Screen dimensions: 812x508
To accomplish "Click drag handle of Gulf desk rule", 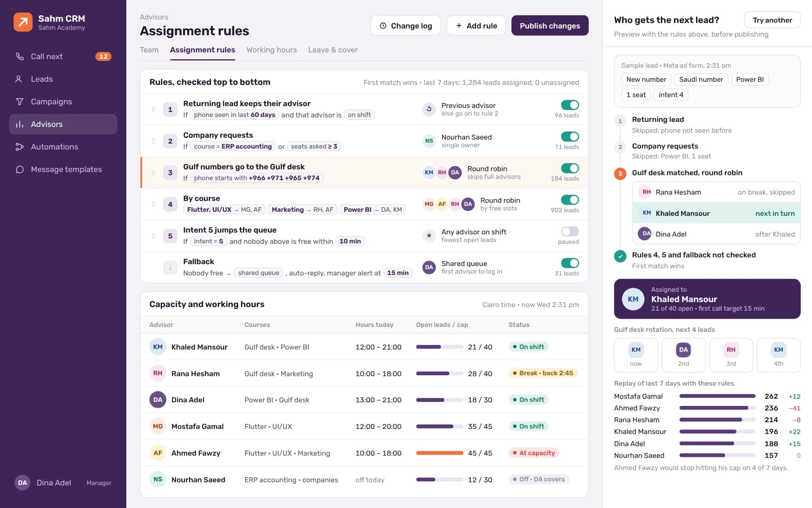I will tap(153, 172).
